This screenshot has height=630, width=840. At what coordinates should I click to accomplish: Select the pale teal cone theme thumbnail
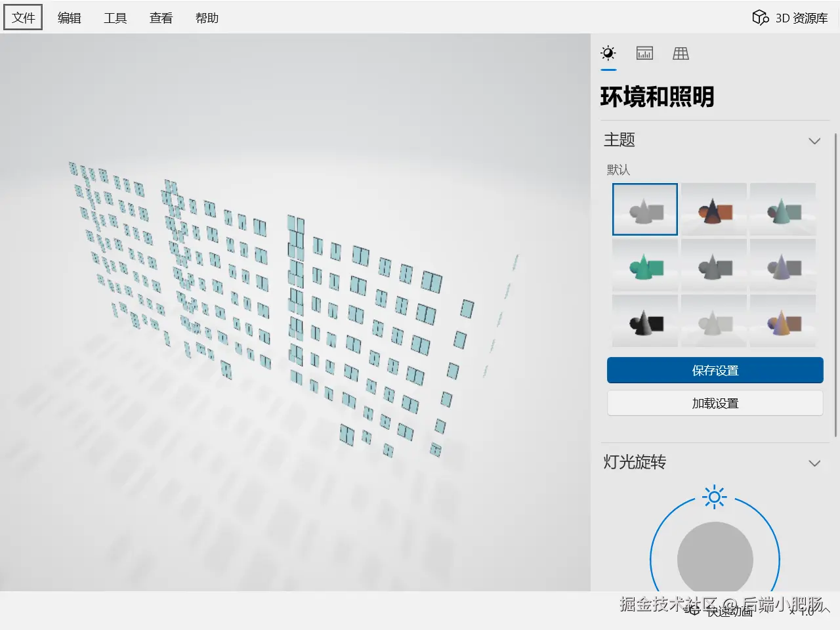(783, 209)
